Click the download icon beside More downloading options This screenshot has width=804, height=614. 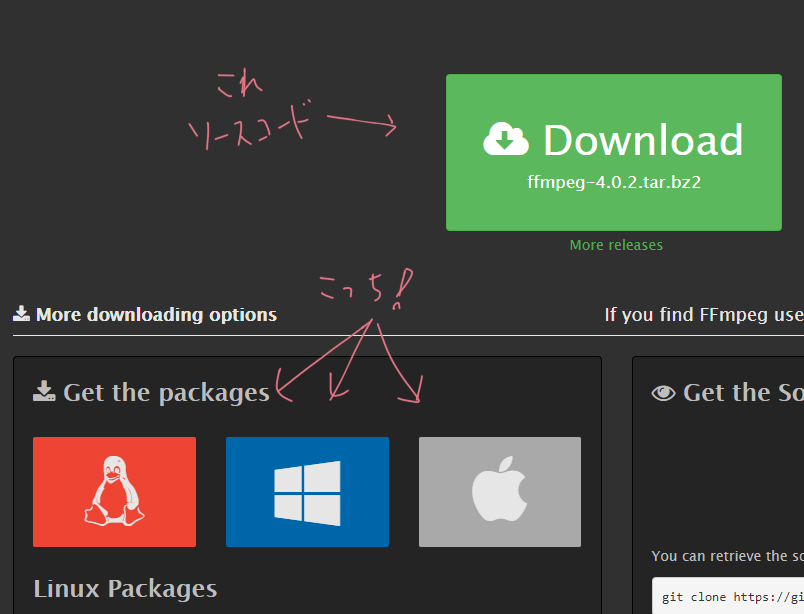point(21,313)
